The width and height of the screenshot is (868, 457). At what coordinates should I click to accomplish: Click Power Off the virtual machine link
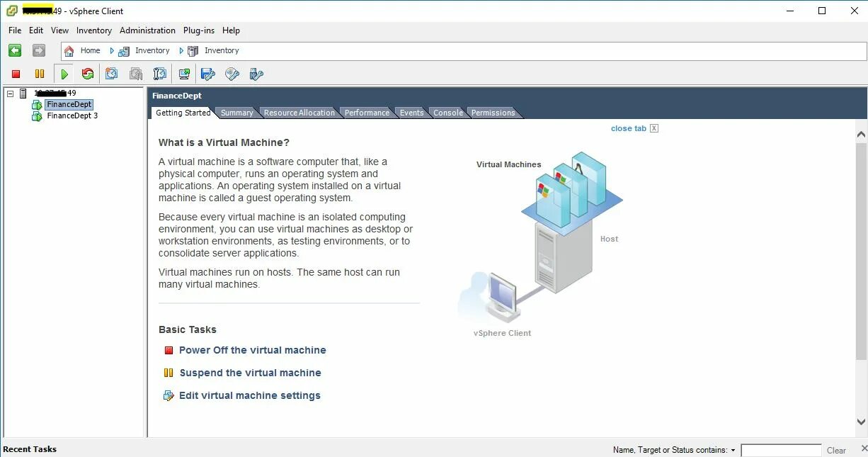pyautogui.click(x=253, y=350)
